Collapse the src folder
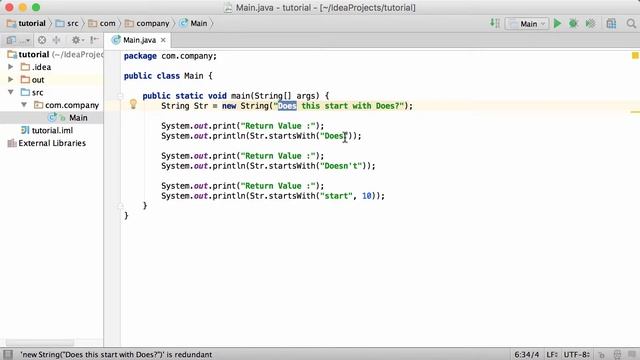640x360 pixels. 11,92
